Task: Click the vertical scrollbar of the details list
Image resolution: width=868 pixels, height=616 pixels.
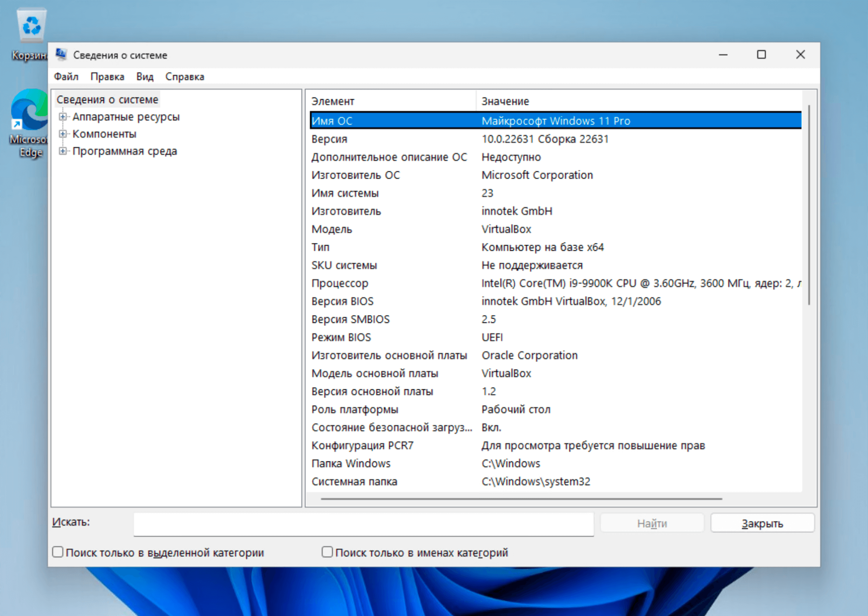Action: [809, 204]
